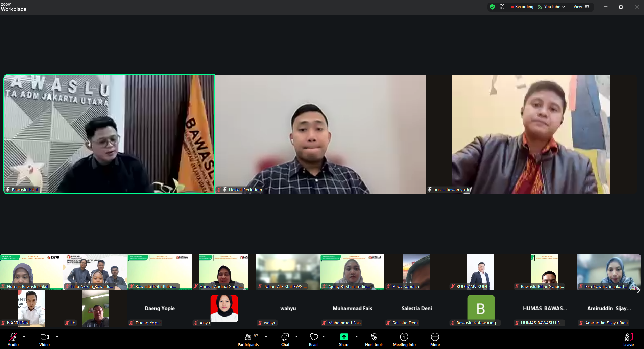Show next participants page arrow

coord(638,291)
